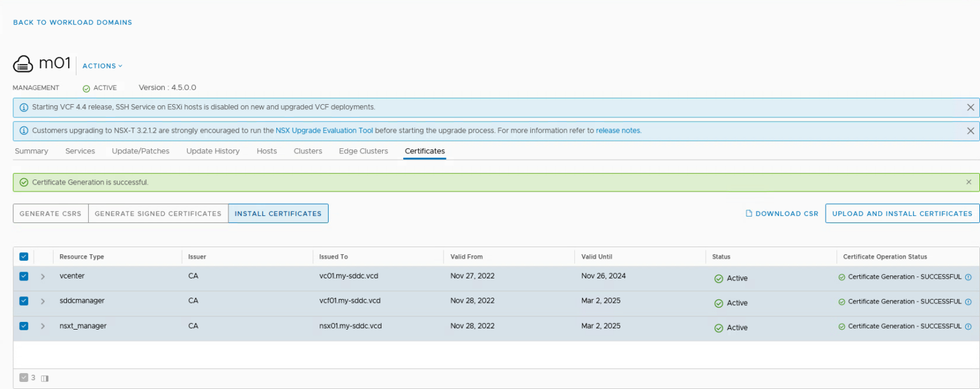Click the Valid From column header
Viewport: 980px width, 389px height.
[x=466, y=257]
